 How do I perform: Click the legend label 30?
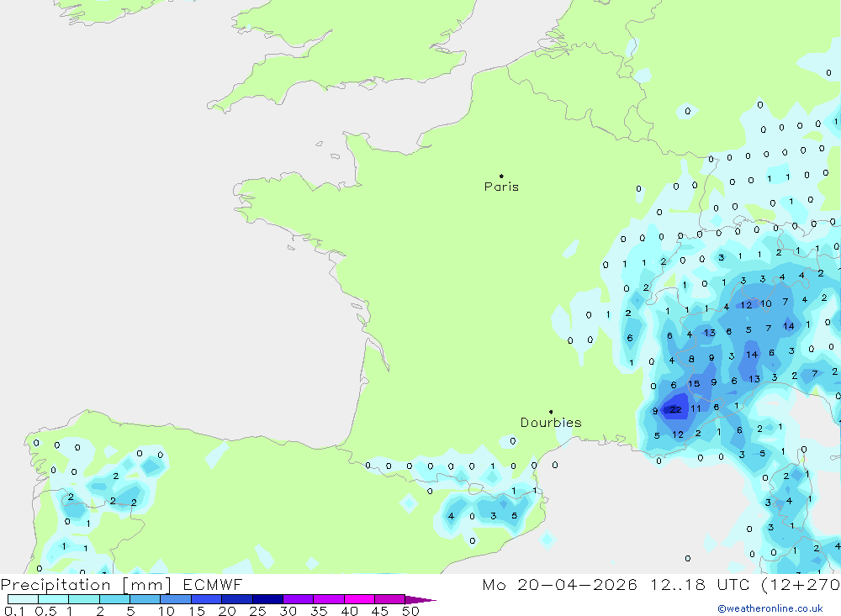288,611
